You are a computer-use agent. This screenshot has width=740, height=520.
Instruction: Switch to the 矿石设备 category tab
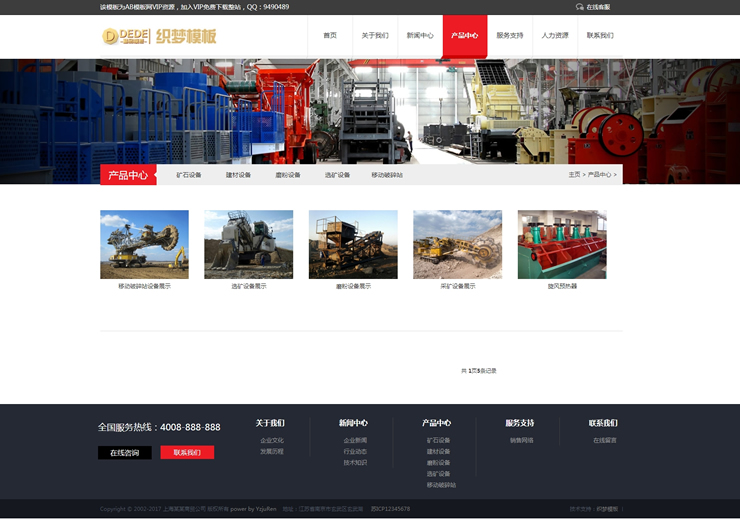[189, 175]
